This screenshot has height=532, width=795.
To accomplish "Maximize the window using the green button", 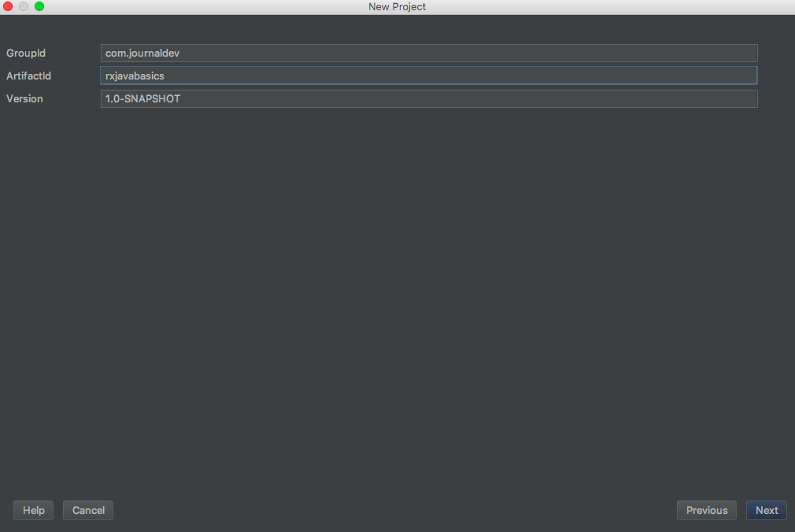I will (39, 6).
